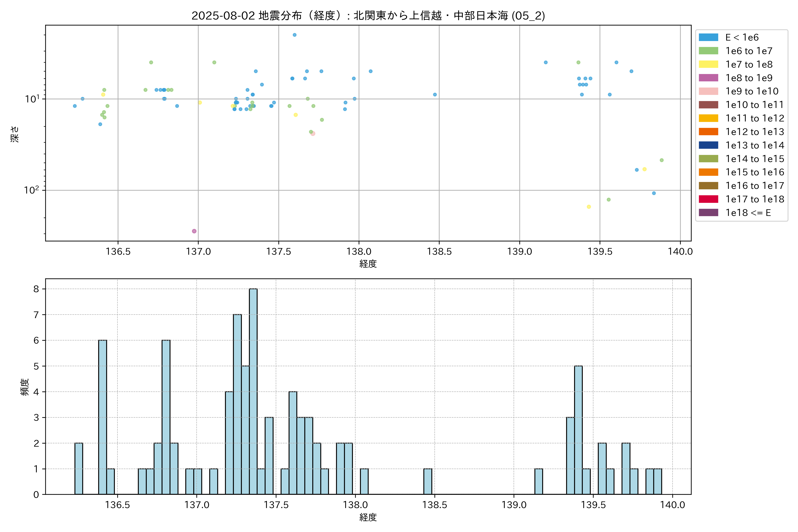Click the topmost blue scatter point near 137.6
The height and width of the screenshot is (532, 798).
pyautogui.click(x=295, y=35)
